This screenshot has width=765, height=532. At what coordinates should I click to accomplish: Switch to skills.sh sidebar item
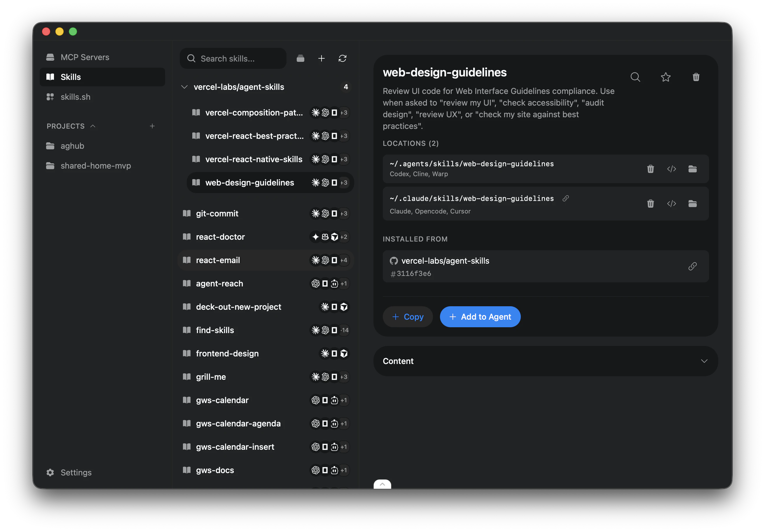(x=75, y=97)
